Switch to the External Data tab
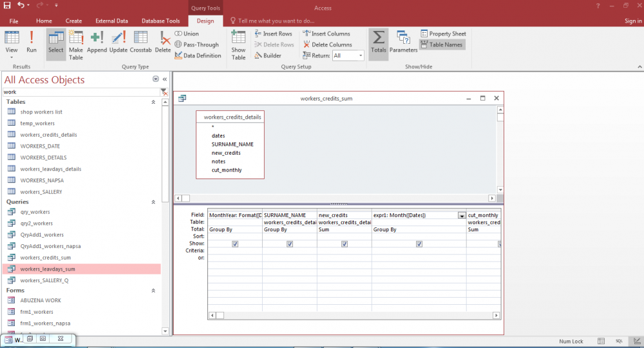 coord(111,21)
